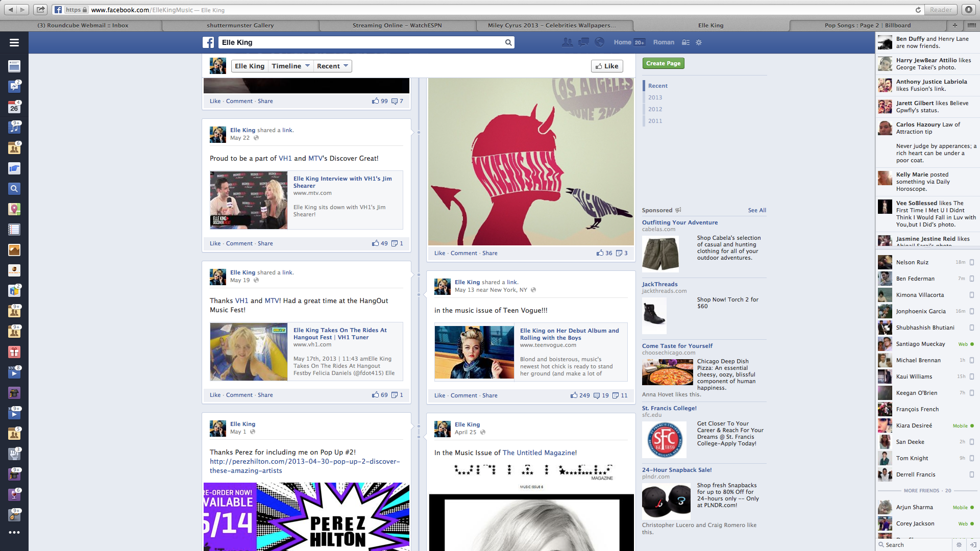Open notifications globe icon in top bar
980x551 pixels.
(600, 42)
